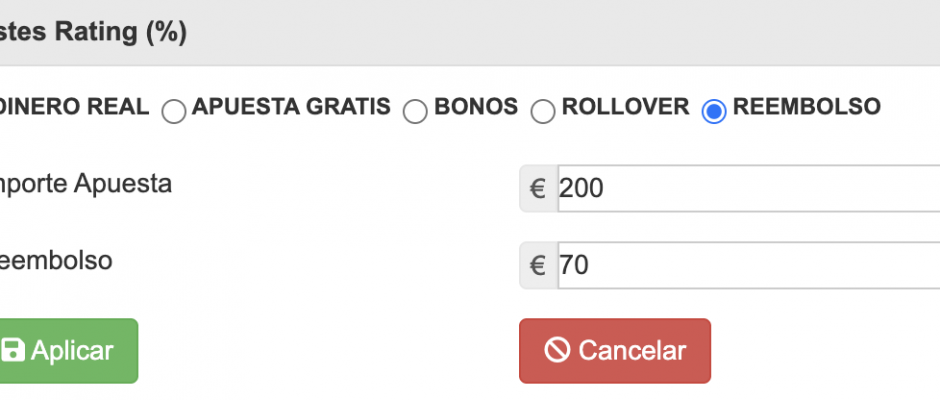Click the euro symbol beside the Reembolso field
The image size is (940, 400).
click(x=538, y=265)
